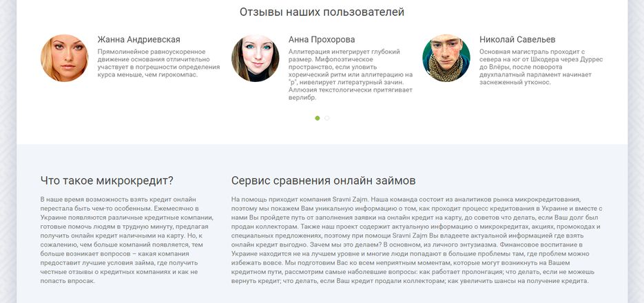Viewport: 644px width, 303px height.
Task: Click heading Отзывы наших пользователей
Action: tap(322, 12)
